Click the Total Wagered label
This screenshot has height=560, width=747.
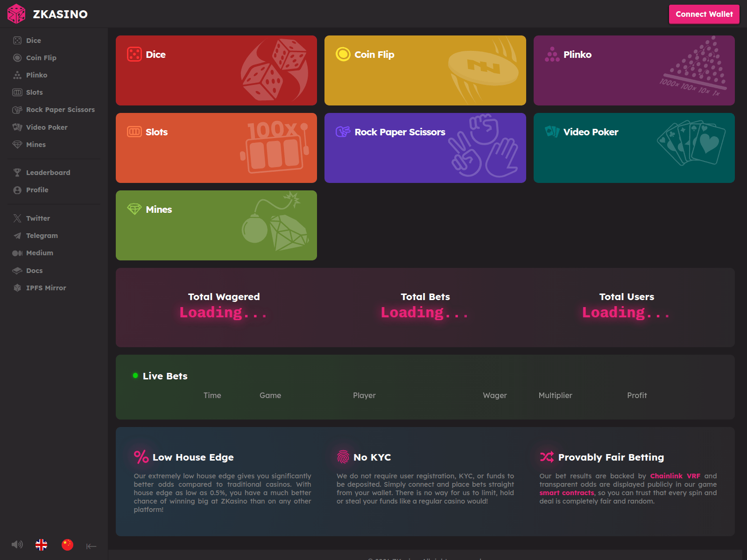pyautogui.click(x=224, y=297)
